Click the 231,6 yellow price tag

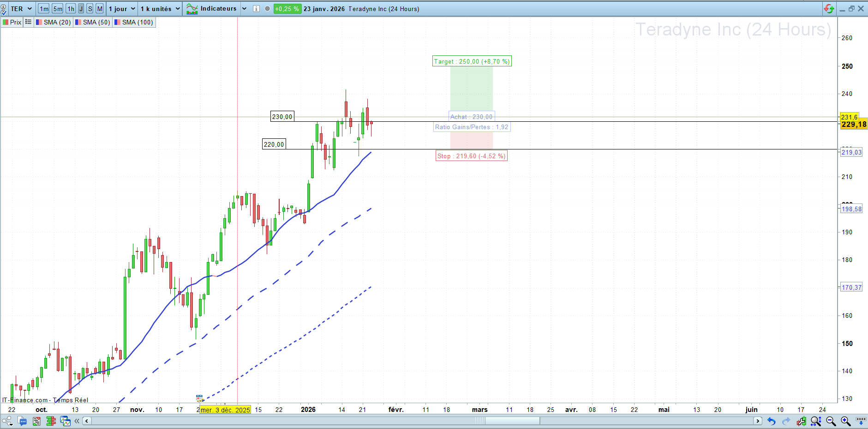tap(849, 117)
